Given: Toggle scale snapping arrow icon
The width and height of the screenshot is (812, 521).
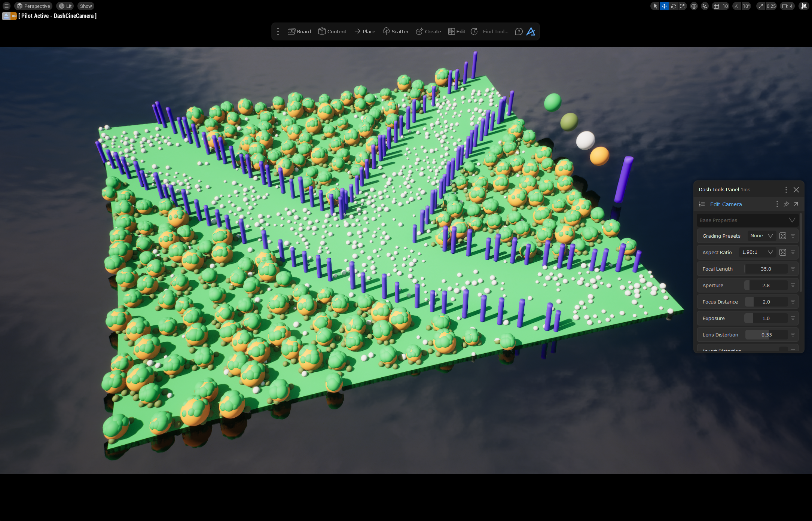Looking at the screenshot, I should point(761,6).
